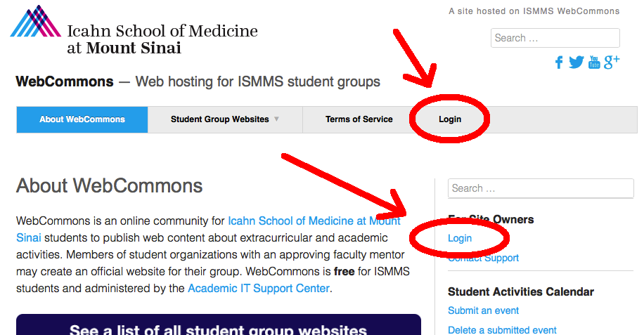Click the WebCommons site title
644x335 pixels.
tap(65, 81)
